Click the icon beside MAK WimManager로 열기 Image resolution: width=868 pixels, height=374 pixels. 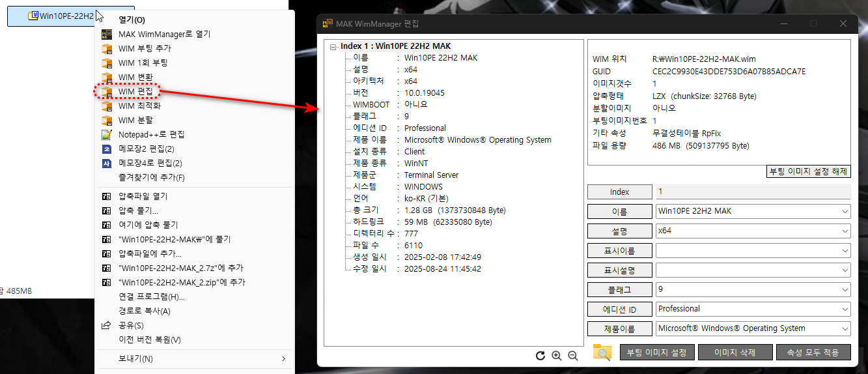(x=107, y=34)
